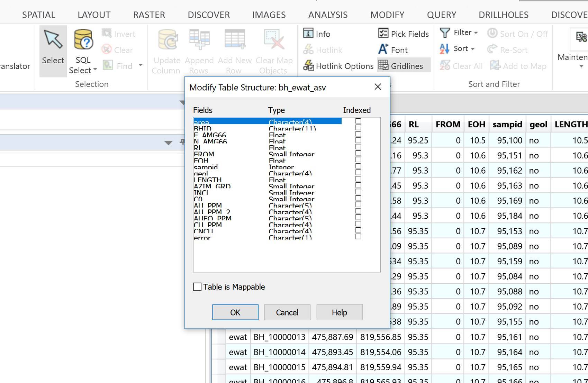The image size is (588, 383).
Task: Click the Filter funnel icon
Action: tap(445, 33)
